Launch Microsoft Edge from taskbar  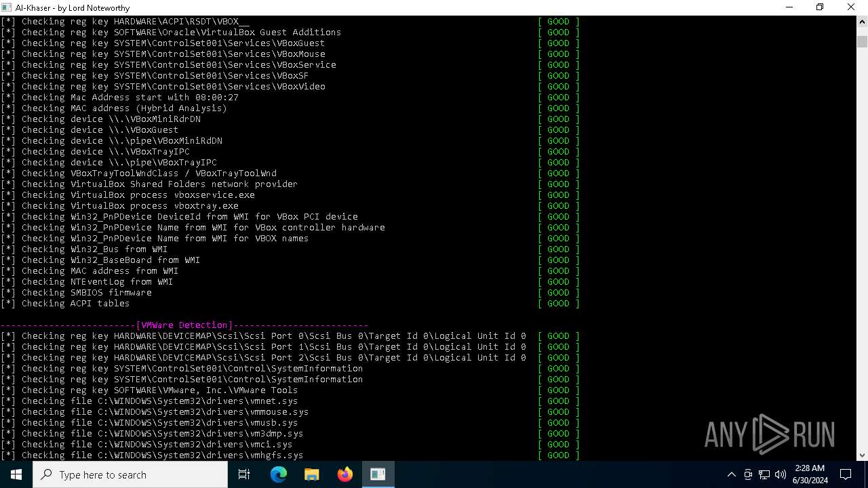(279, 474)
